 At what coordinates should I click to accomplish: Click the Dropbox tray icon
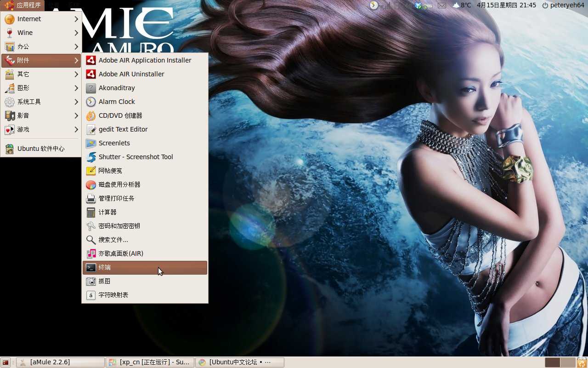pos(418,6)
